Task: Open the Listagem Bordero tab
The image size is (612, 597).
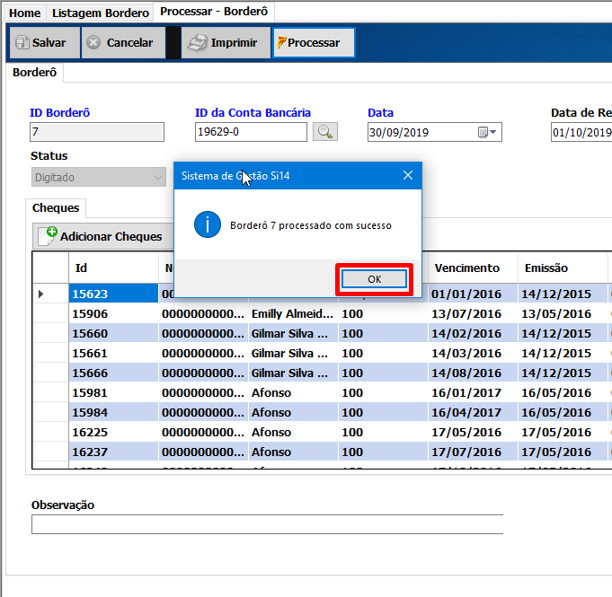Action: tap(100, 13)
